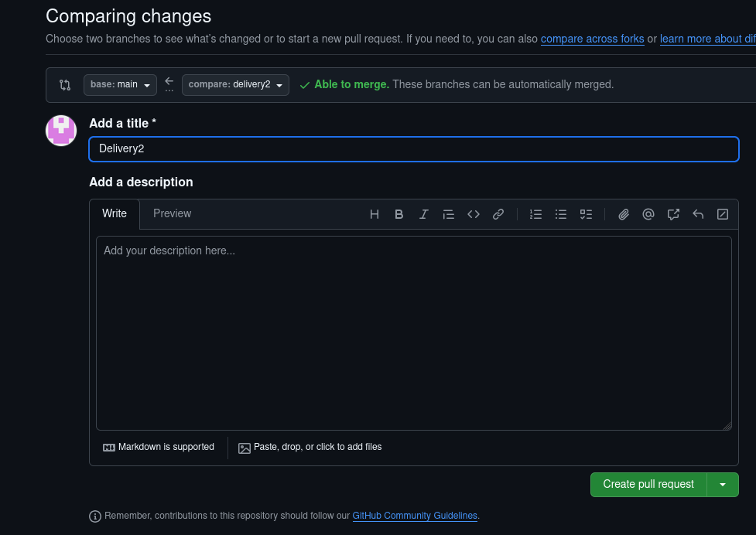Insert a code snippet
This screenshot has height=535, width=756.
[473, 214]
